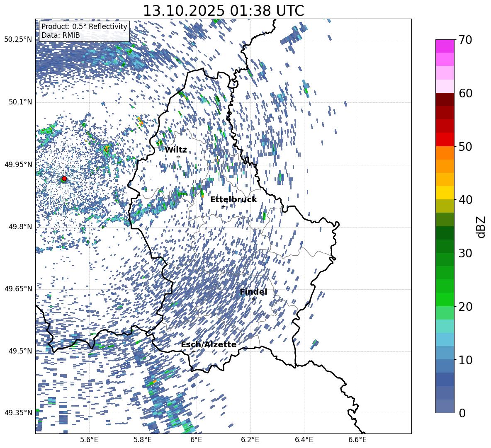This screenshot has width=491, height=448.
Task: Click the bright red colorbar swatch near 50
Action: pyautogui.click(x=445, y=140)
